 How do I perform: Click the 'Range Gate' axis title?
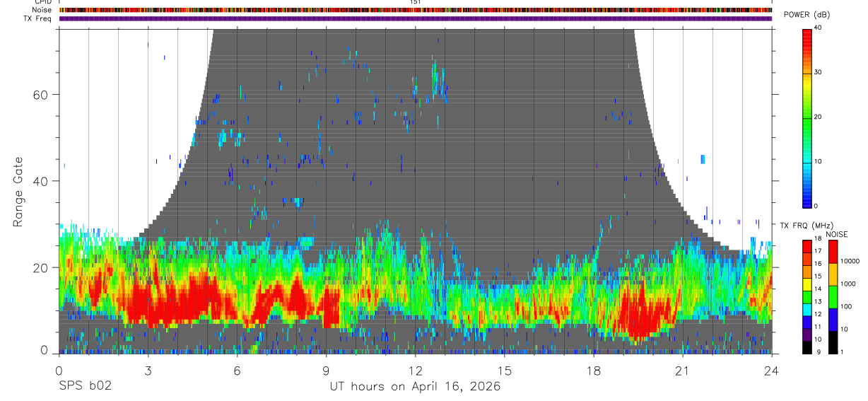point(18,191)
